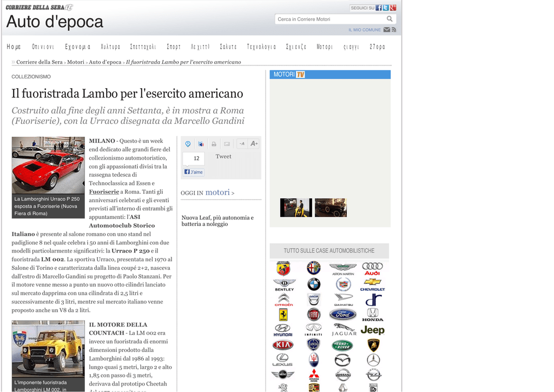Open the Sport item in navigation bar
Screen dimensions: 554x392
(x=174, y=46)
